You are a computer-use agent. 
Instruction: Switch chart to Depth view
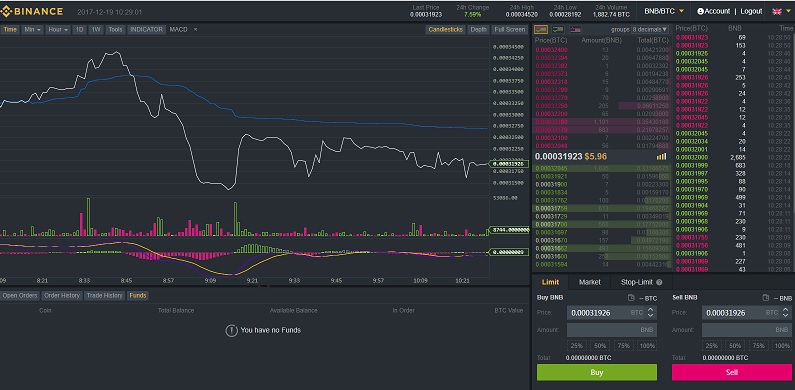[478, 29]
